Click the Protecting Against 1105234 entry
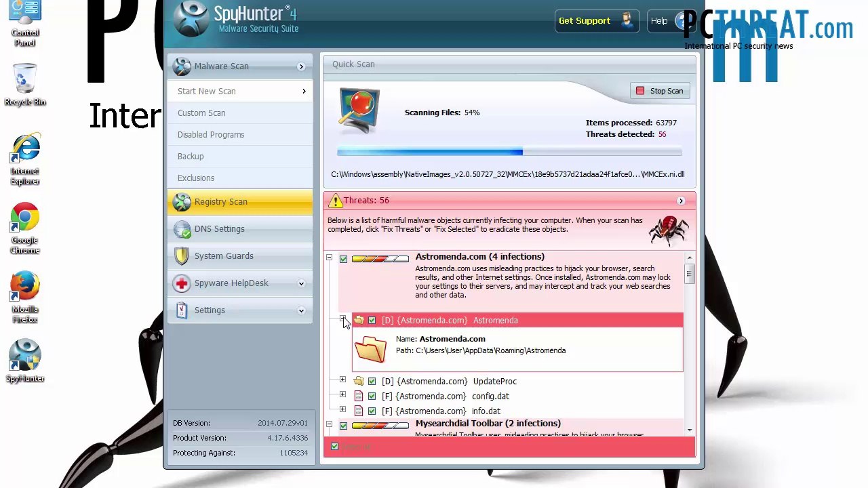The width and height of the screenshot is (868, 488). (x=240, y=453)
